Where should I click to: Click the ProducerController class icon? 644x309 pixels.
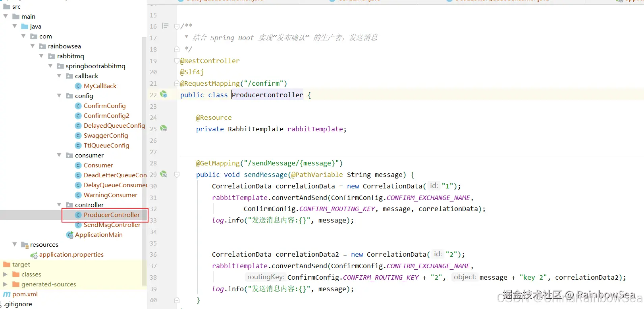78,215
